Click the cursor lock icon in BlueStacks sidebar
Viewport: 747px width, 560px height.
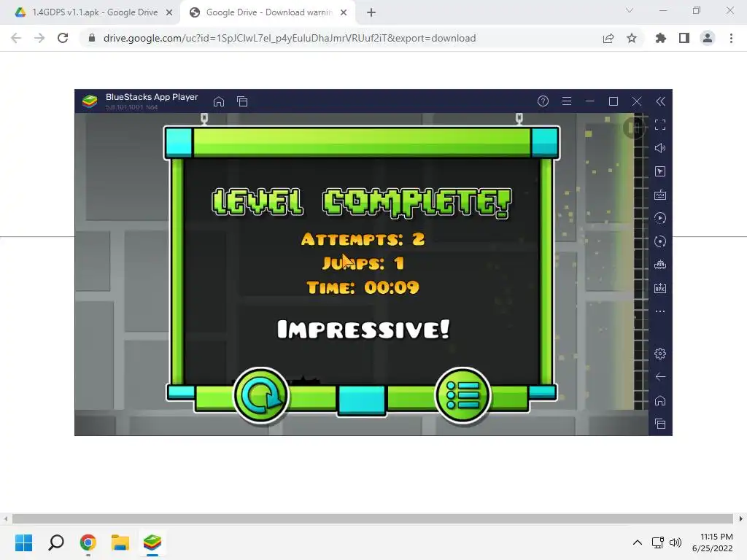point(660,171)
